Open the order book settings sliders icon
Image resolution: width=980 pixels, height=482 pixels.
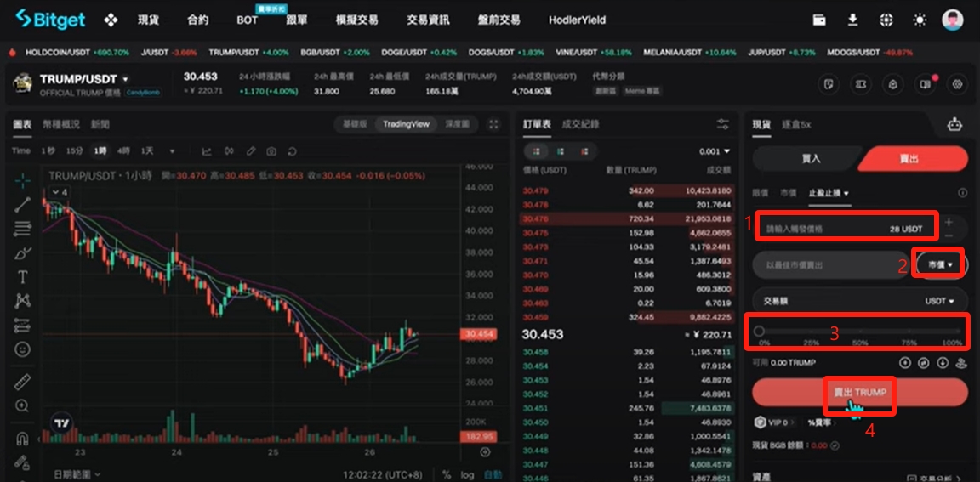point(723,123)
